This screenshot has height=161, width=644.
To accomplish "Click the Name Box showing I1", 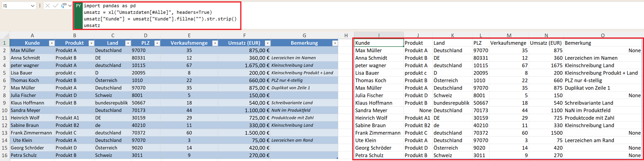I will (16, 6).
